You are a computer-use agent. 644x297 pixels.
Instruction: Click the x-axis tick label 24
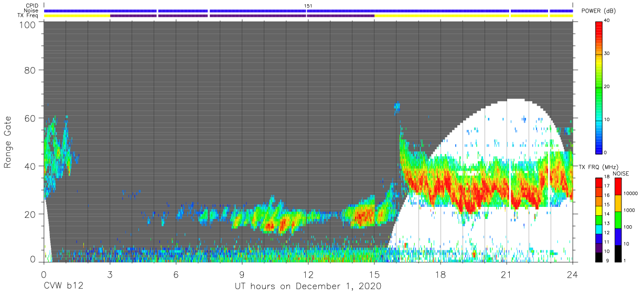[572, 274]
